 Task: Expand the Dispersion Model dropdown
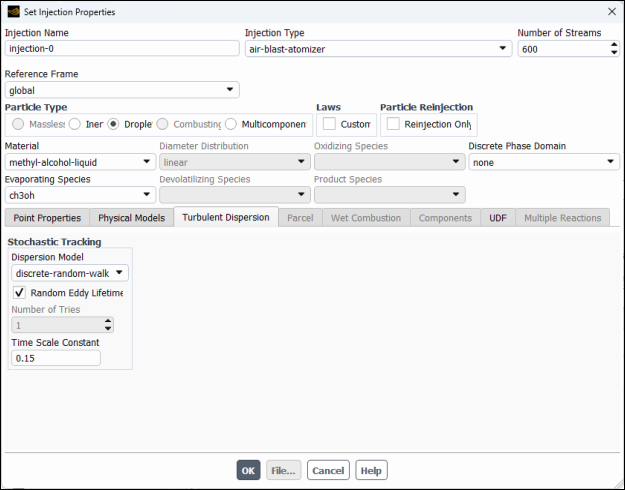70,272
